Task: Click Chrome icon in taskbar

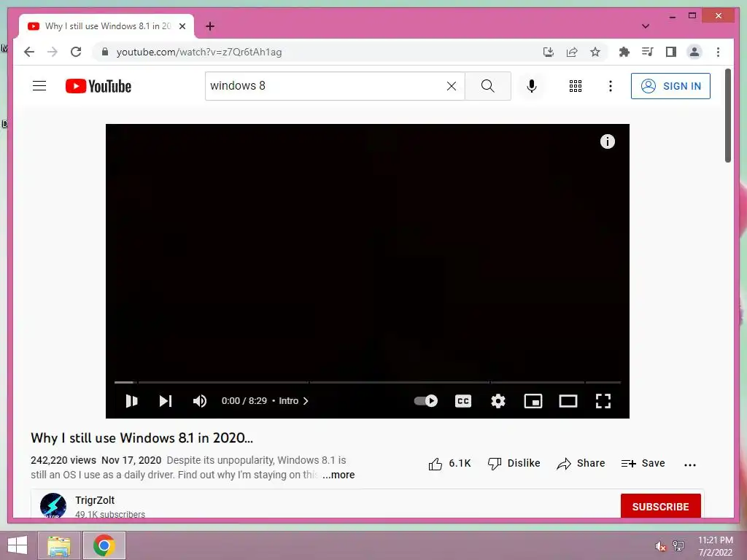Action: tap(104, 545)
